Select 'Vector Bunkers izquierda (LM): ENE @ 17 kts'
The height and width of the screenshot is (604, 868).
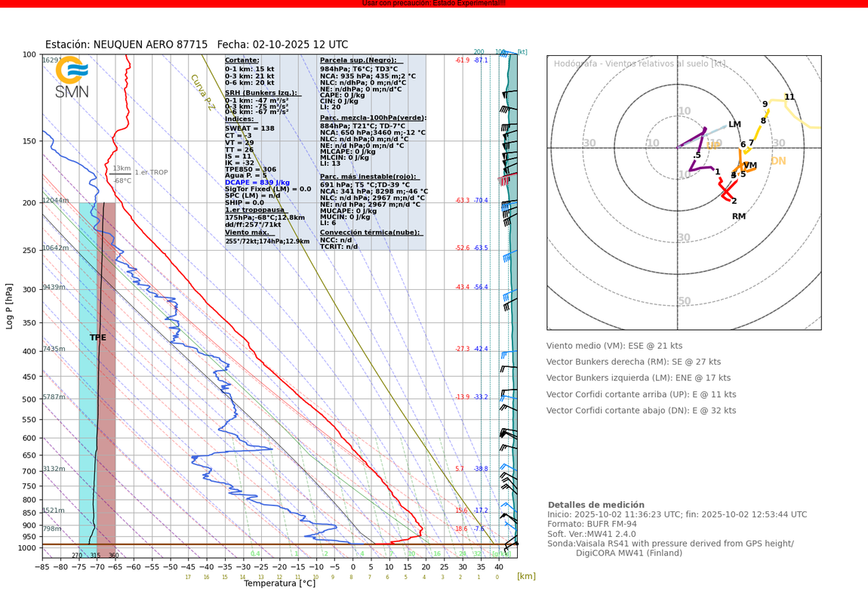(x=639, y=378)
